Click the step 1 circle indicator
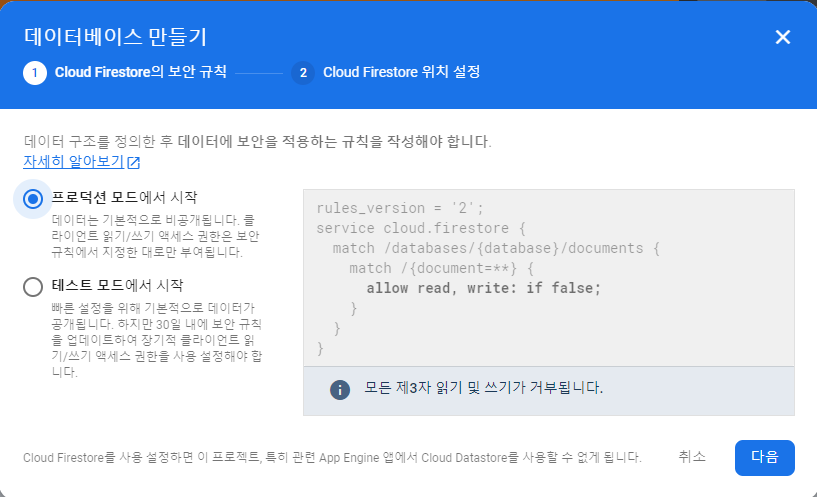Viewport: 817px width, 497px height. click(x=35, y=73)
